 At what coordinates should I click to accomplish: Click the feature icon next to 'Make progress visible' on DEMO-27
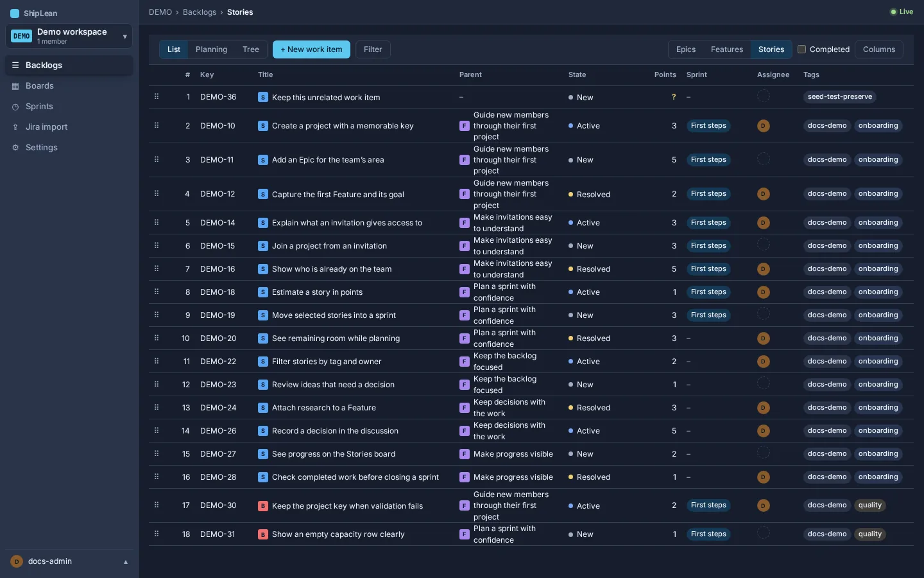tap(465, 454)
